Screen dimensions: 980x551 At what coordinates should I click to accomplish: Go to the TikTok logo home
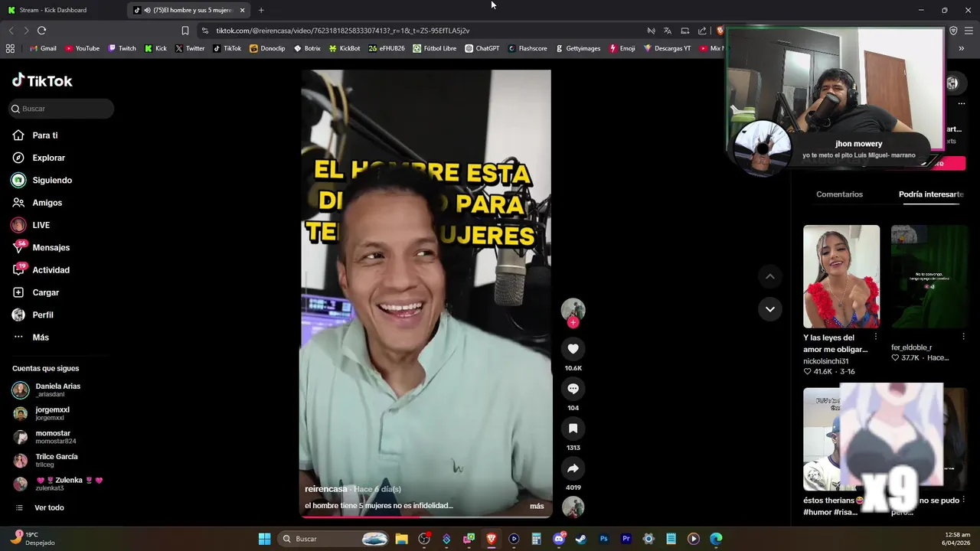coord(42,80)
